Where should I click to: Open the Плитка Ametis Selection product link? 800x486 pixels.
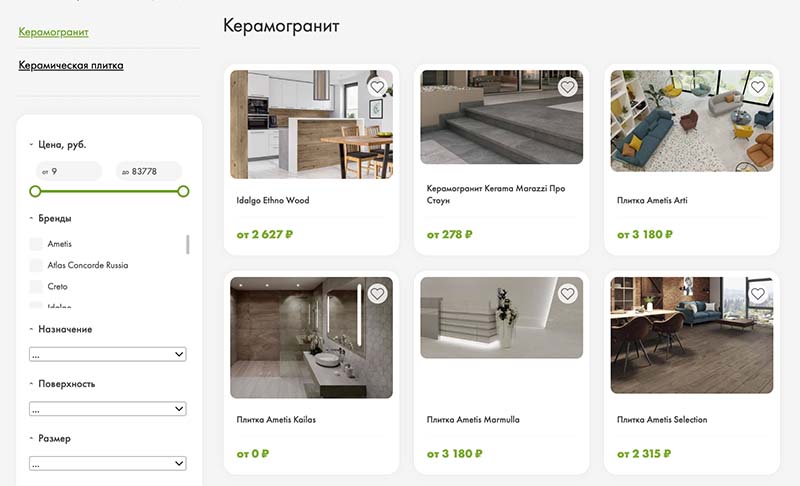pos(662,420)
